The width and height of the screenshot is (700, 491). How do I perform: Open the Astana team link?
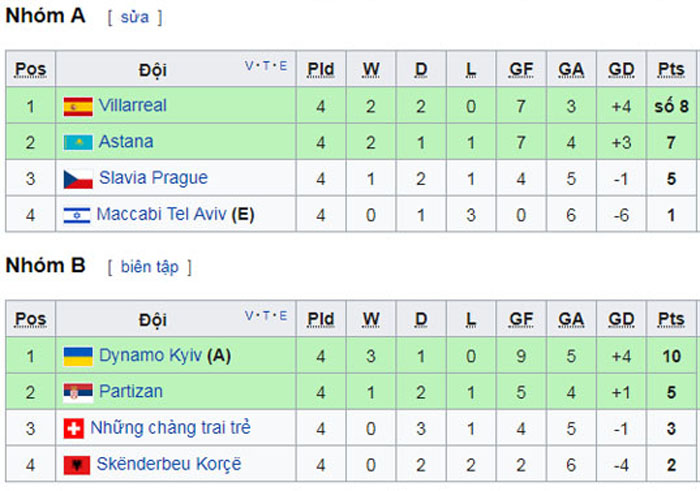(x=126, y=141)
